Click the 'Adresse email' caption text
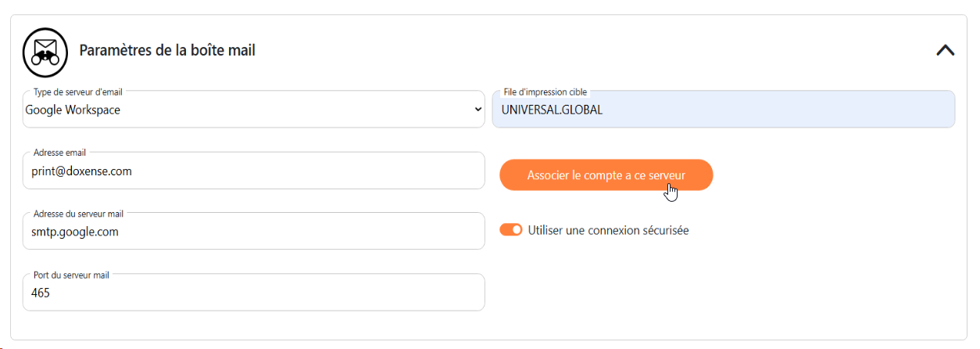The image size is (980, 349). pos(60,153)
